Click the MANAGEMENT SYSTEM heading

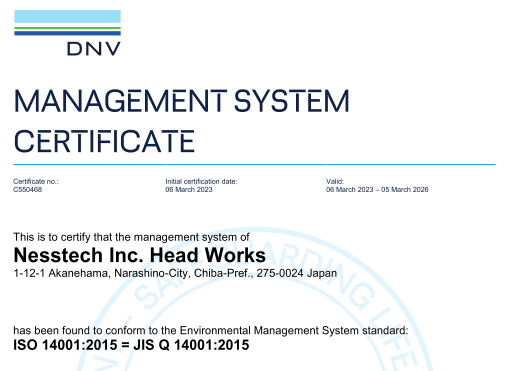[182, 101]
